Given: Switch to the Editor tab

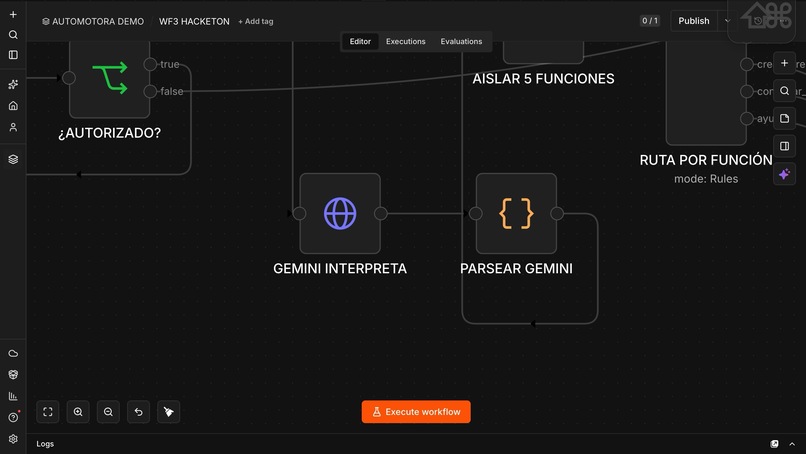Looking at the screenshot, I should pos(360,42).
